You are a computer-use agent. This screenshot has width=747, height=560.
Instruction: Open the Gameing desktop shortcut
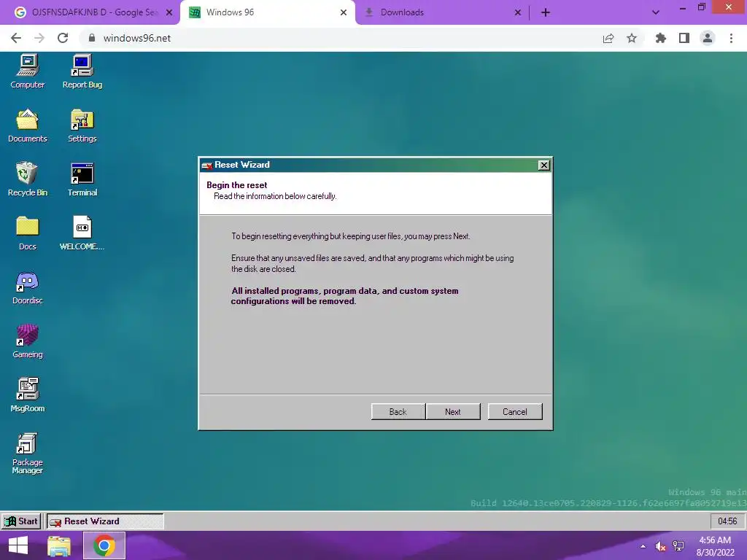[x=27, y=341]
